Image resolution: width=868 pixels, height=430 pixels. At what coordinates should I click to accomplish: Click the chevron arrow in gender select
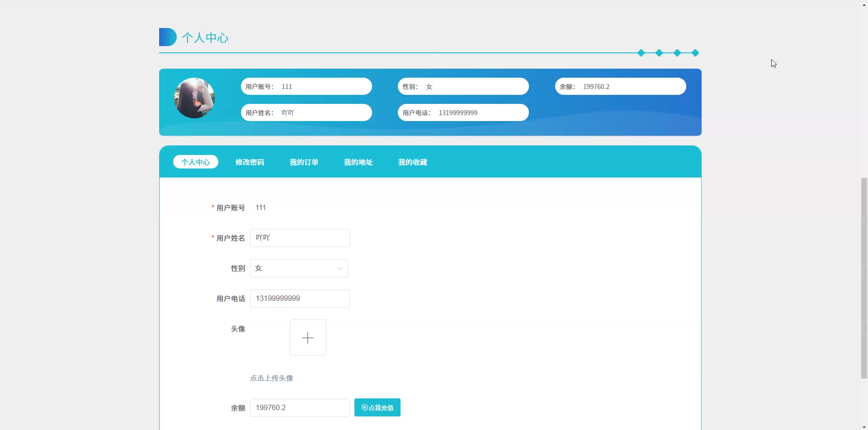[x=340, y=268]
